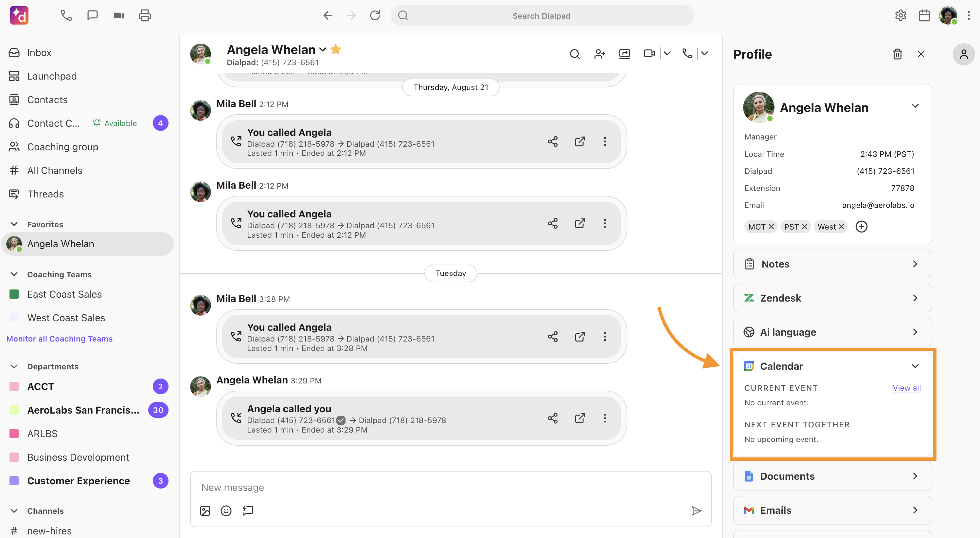This screenshot has width=980, height=538.
Task: Reload with the refresh icon
Action: click(375, 16)
